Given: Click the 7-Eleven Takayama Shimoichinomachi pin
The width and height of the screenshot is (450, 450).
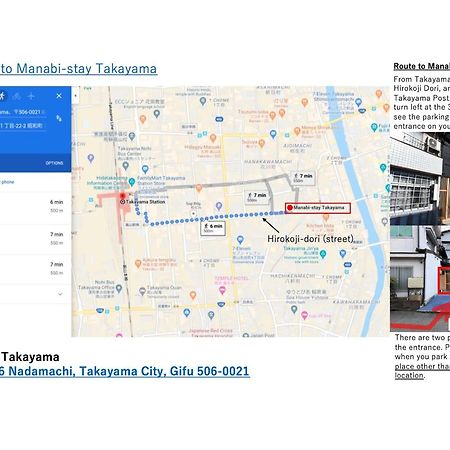Looking at the screenshot, I should [359, 102].
